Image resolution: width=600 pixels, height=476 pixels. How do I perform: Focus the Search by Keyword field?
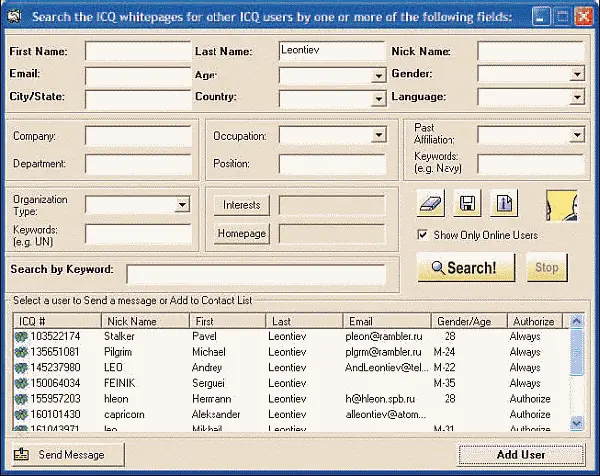pos(256,274)
